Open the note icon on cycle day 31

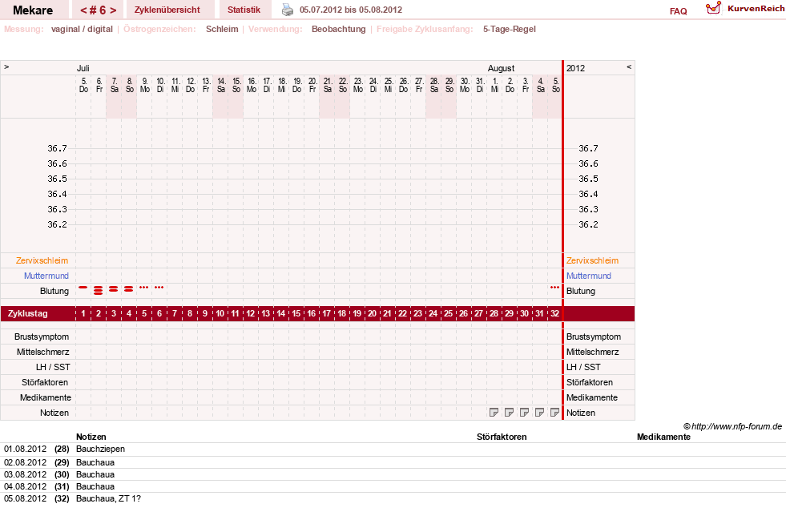tap(539, 412)
